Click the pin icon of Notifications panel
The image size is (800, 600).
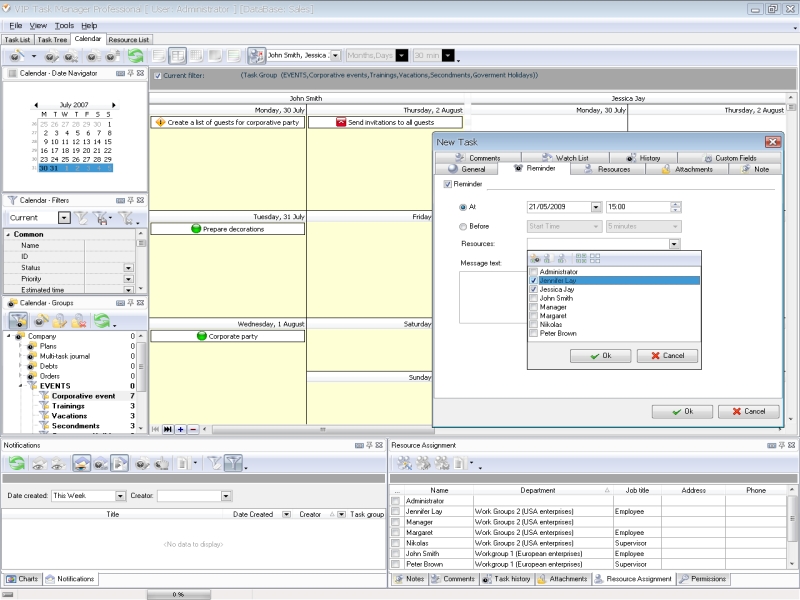[369, 445]
